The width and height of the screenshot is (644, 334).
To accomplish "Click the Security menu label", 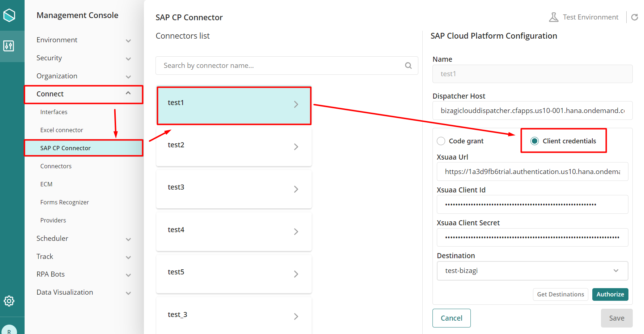I will click(49, 58).
